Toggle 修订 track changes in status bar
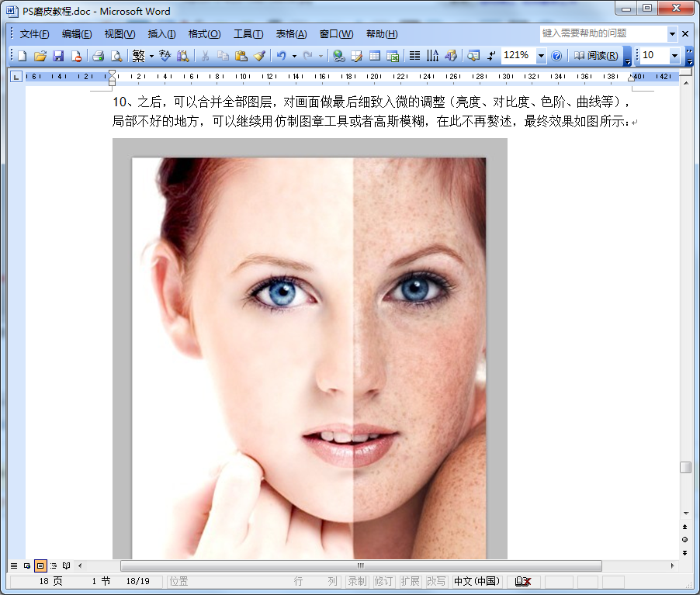700x595 pixels. [x=383, y=581]
